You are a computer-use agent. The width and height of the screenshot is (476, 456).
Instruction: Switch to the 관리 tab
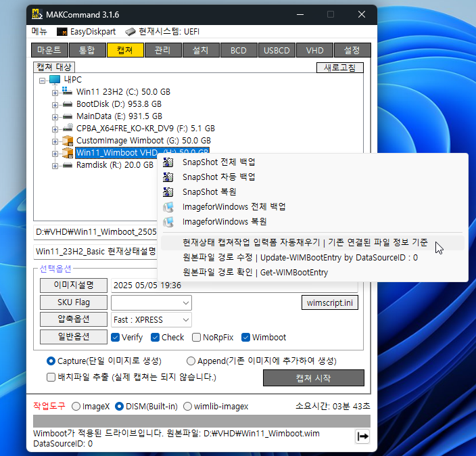[x=164, y=50]
